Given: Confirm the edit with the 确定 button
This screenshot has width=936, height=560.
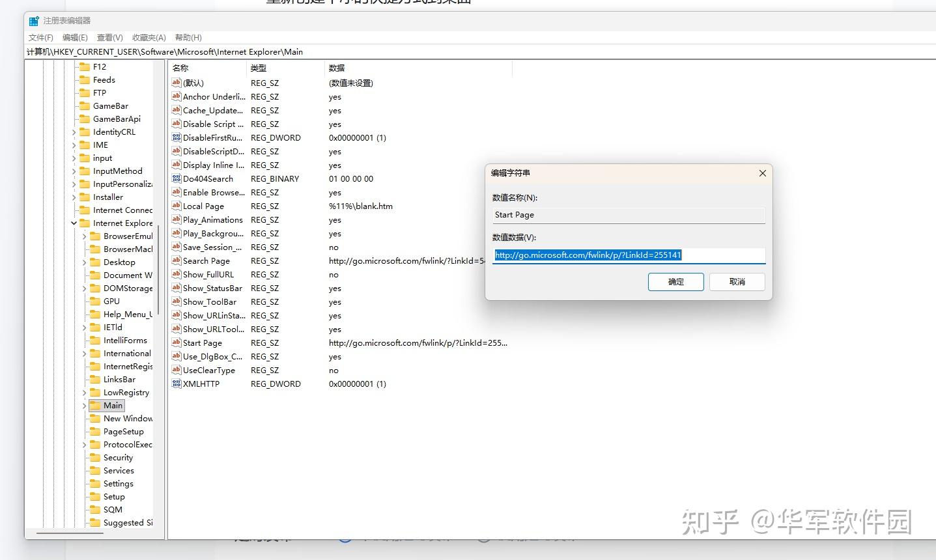Looking at the screenshot, I should point(676,282).
